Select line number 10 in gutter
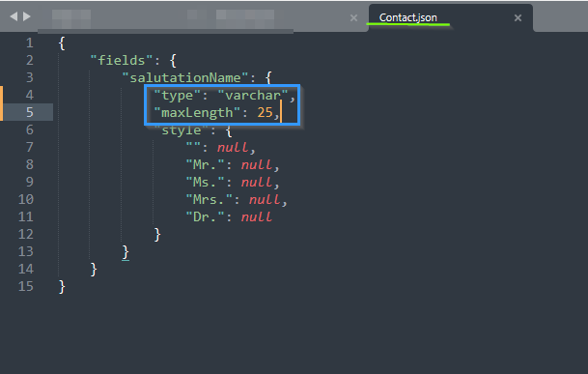 click(x=26, y=199)
